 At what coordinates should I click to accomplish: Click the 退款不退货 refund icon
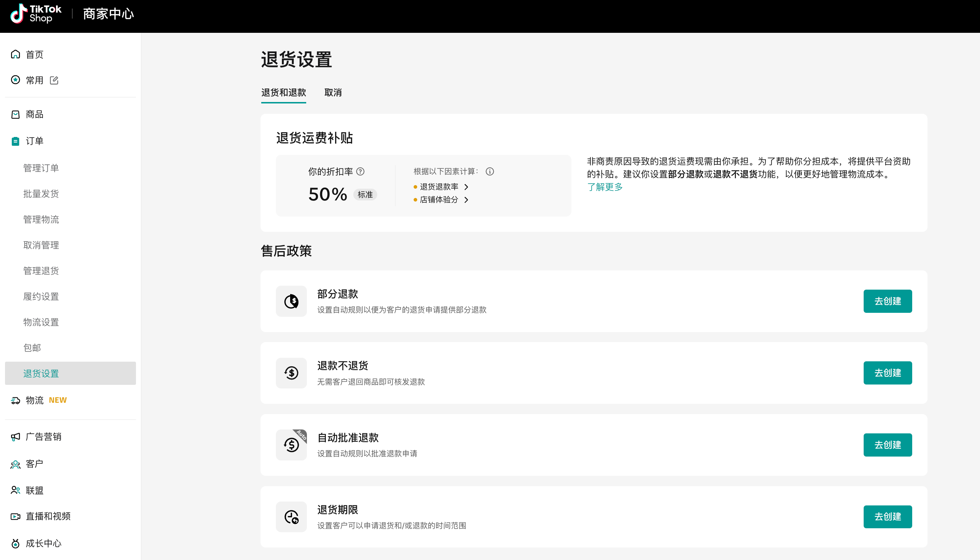pyautogui.click(x=291, y=373)
